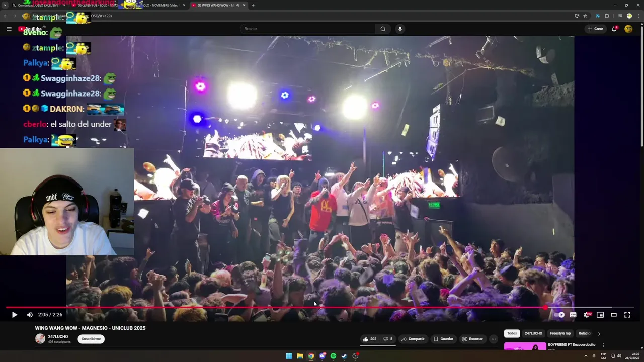Click the Recortar clip button
This screenshot has height=362, width=644.
473,339
